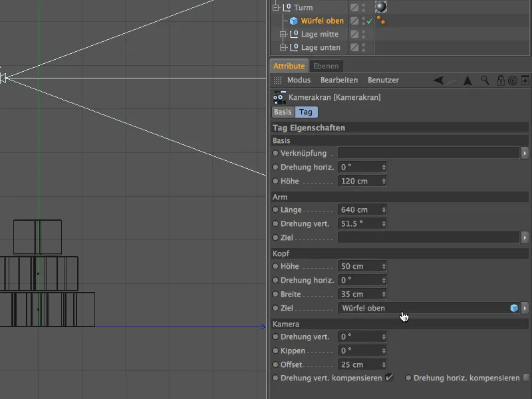Click the greyed forward arrow in Attribute manager
The height and width of the screenshot is (399, 532).
point(450,80)
